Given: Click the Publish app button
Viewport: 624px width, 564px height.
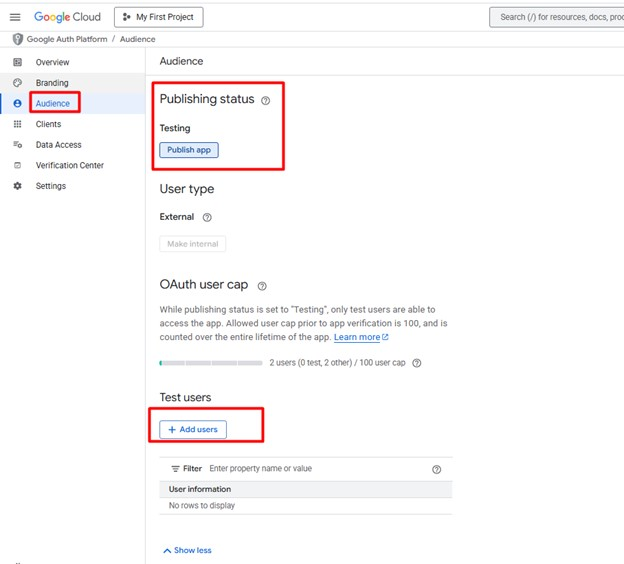Looking at the screenshot, I should pos(189,150).
